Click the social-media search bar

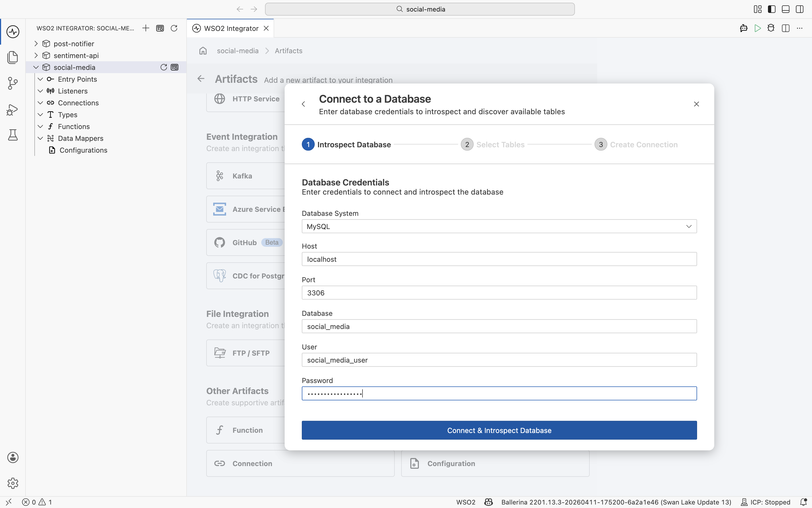420,9
